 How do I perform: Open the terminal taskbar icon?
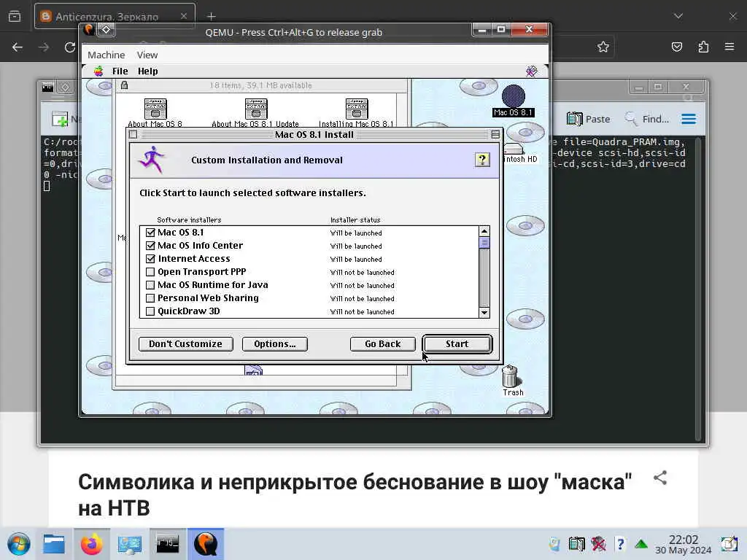[168, 544]
